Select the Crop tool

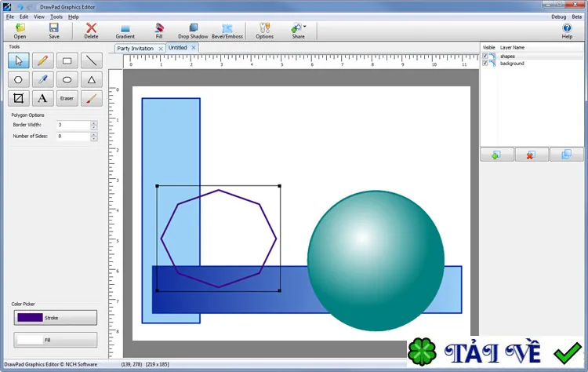(x=18, y=98)
